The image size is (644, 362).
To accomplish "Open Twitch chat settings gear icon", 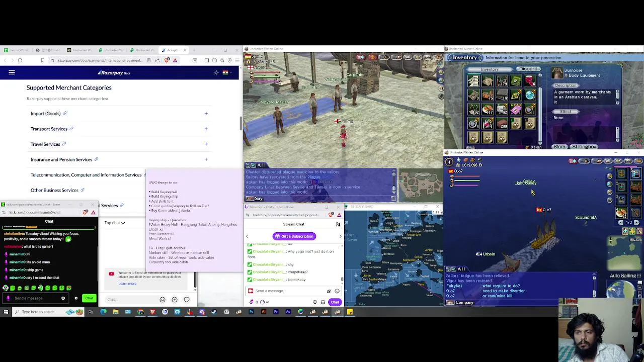I will [323, 302].
